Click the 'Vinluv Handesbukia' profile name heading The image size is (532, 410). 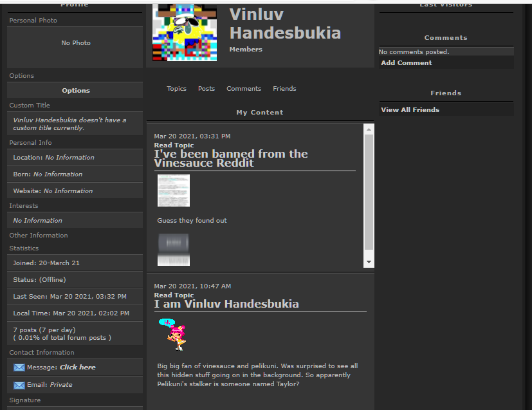pos(285,23)
